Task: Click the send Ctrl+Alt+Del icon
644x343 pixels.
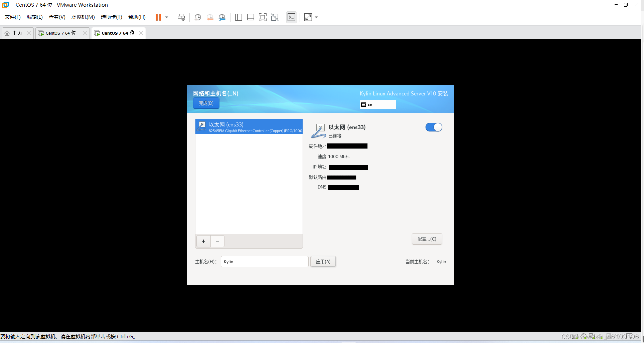Action: click(x=181, y=17)
